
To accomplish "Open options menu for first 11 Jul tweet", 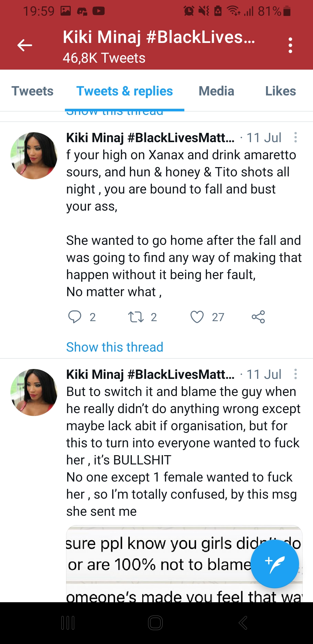I will click(x=295, y=138).
